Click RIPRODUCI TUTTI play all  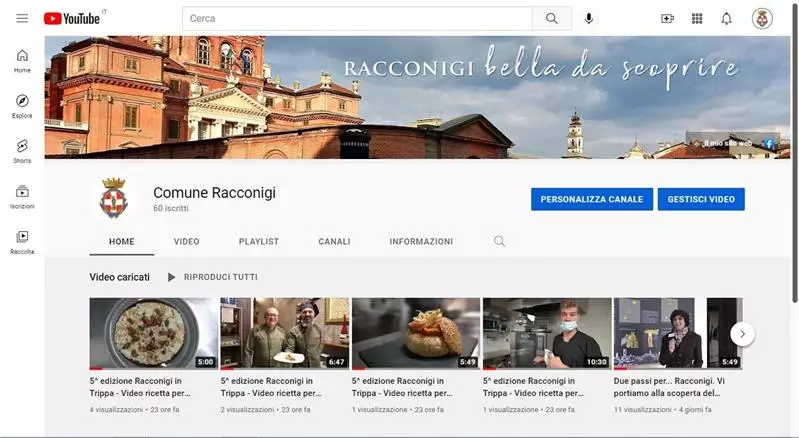click(212, 277)
